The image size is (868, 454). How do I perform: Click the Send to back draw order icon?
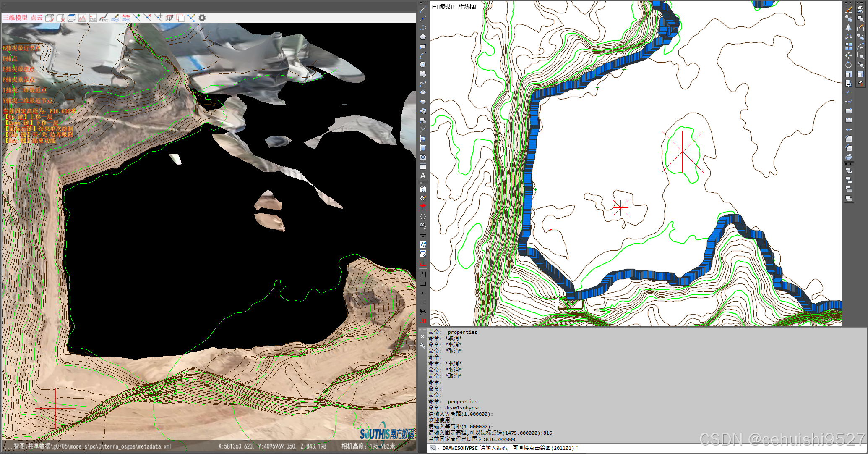849,179
